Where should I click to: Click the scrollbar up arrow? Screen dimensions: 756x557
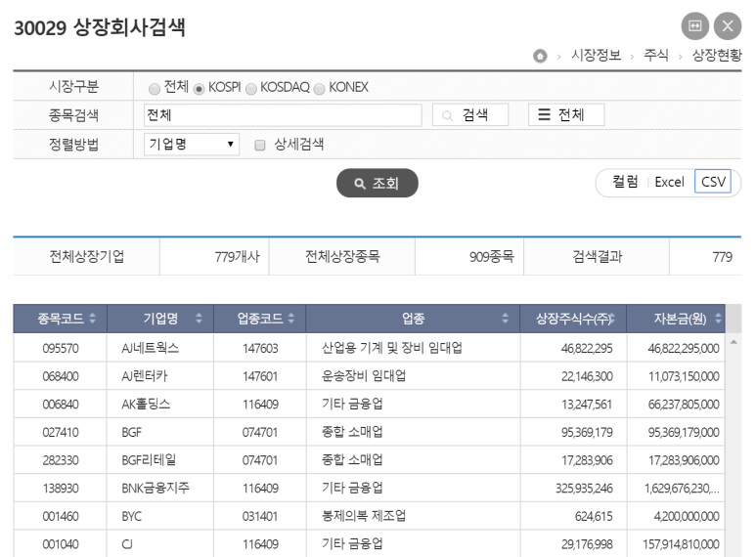pyautogui.click(x=734, y=342)
